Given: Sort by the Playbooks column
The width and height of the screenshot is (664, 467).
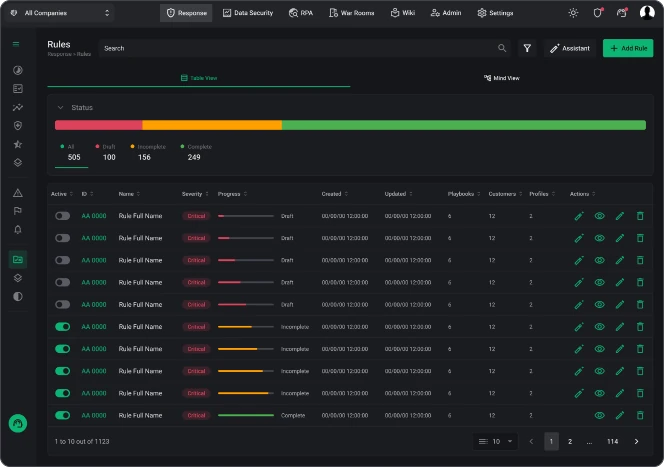Looking at the screenshot, I should point(464,194).
